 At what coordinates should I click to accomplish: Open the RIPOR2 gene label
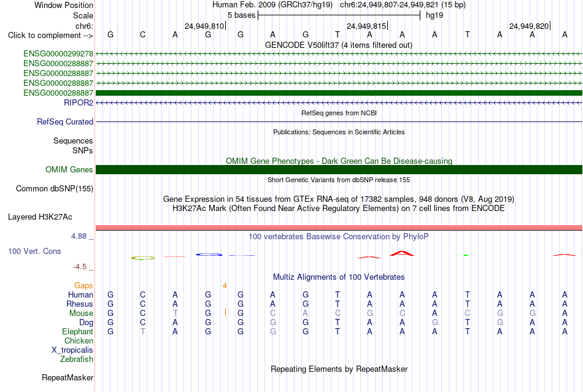79,103
